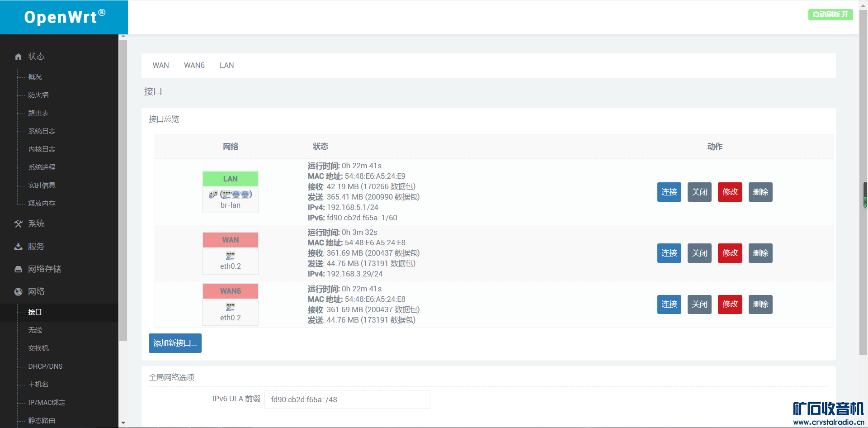
Task: Click the sidebar scrollbar down arrow
Action: [x=123, y=423]
